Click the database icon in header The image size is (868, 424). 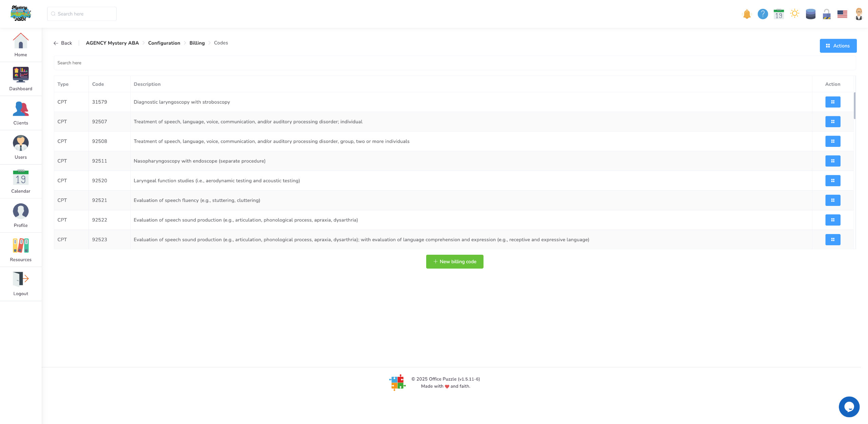pos(810,14)
